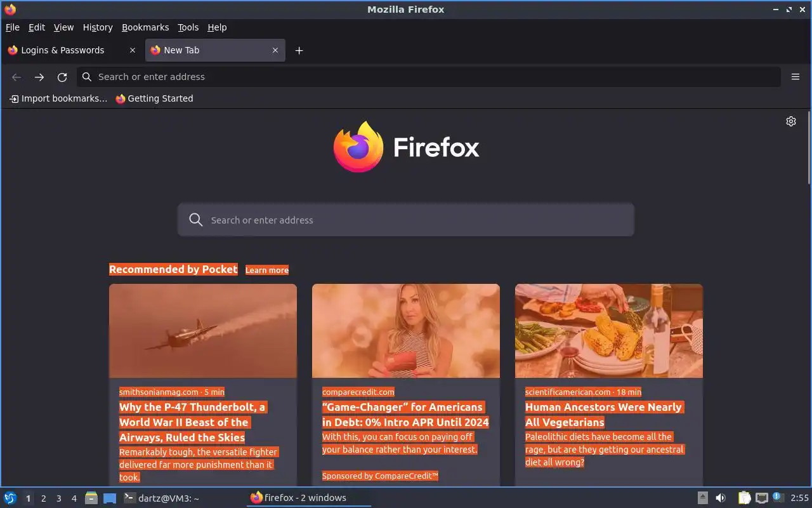Viewport: 812px width, 508px height.
Task: Open the History menu
Action: 98,27
